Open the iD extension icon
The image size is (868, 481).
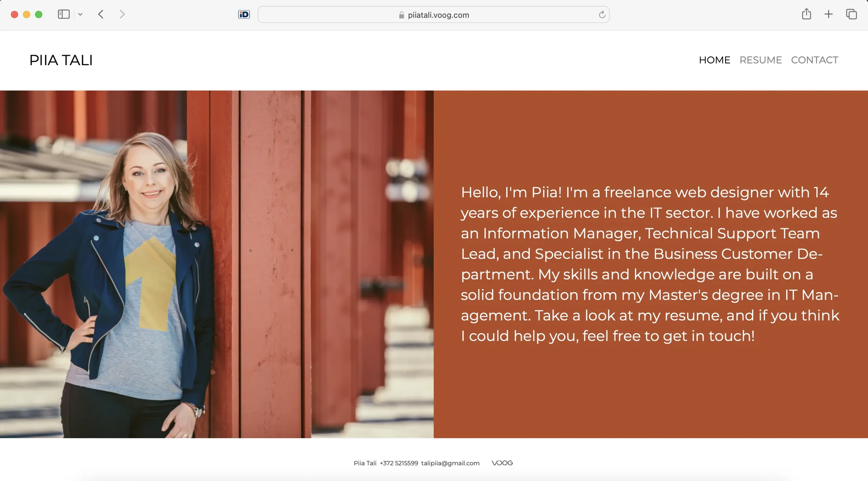point(244,15)
